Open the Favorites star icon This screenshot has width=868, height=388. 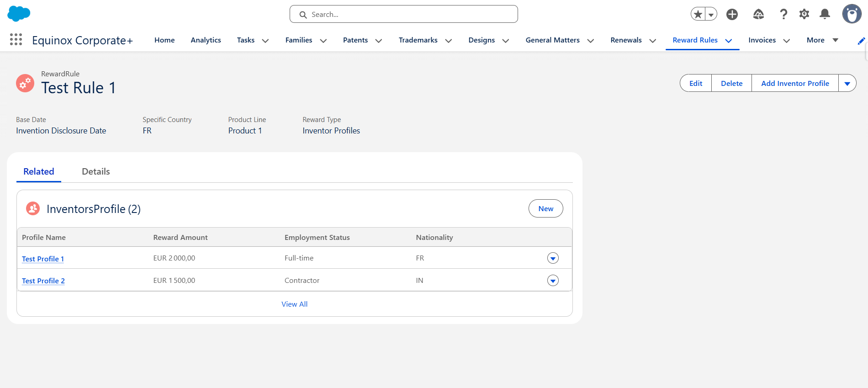698,14
